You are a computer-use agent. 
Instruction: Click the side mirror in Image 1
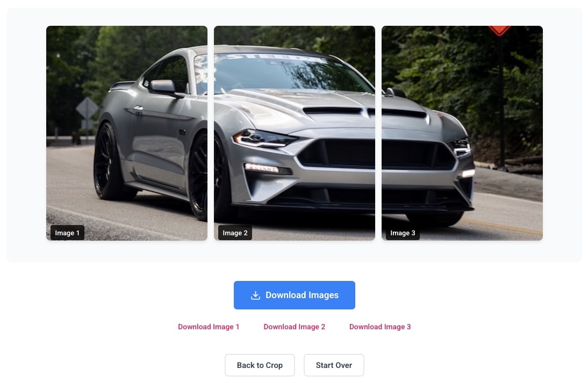click(x=164, y=88)
